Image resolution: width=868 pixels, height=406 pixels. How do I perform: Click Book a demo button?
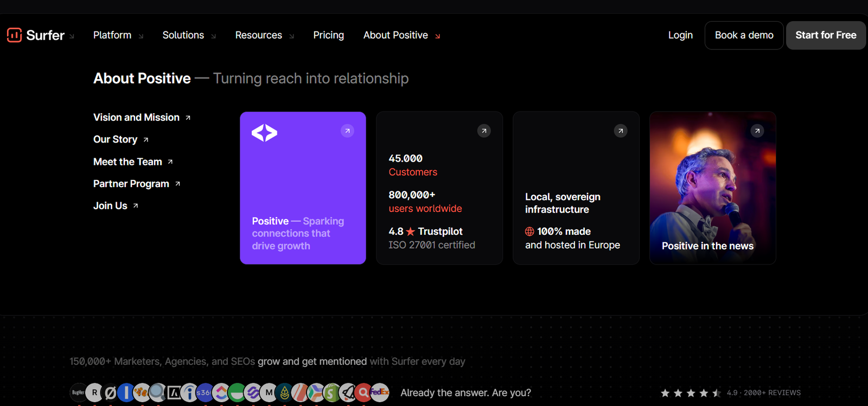744,35
